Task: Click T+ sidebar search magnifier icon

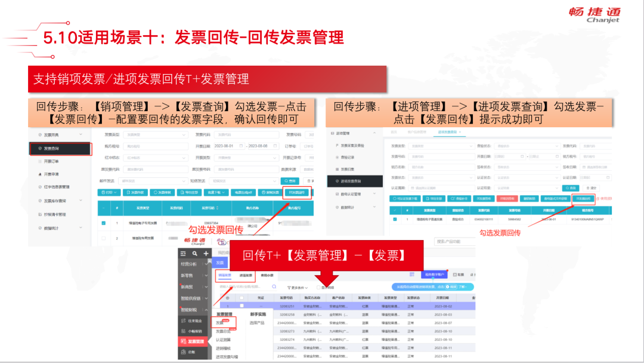Action: click(x=194, y=254)
